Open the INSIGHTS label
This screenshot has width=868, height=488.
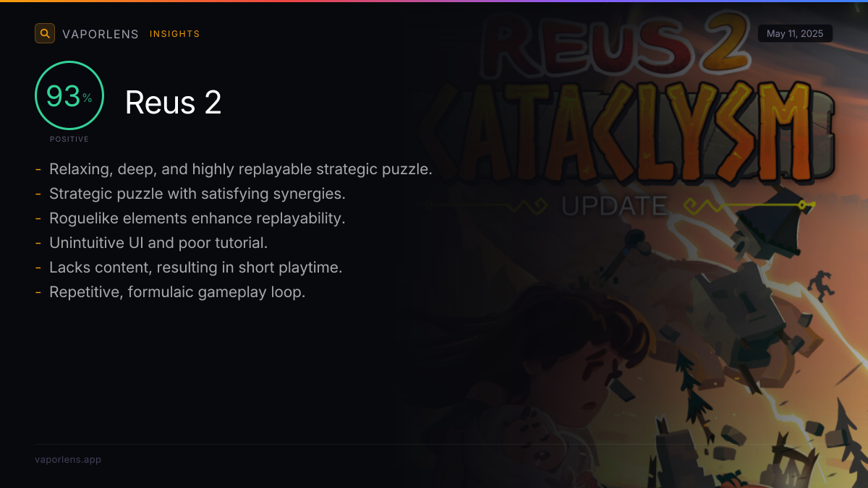[x=175, y=34]
